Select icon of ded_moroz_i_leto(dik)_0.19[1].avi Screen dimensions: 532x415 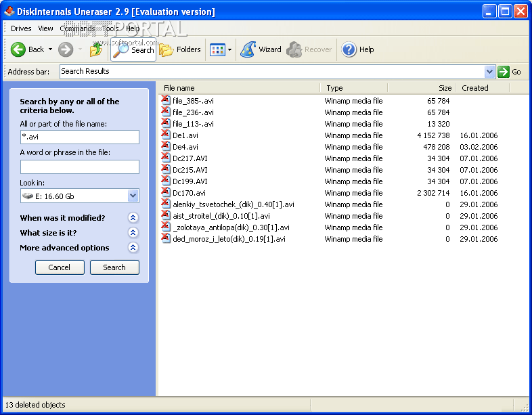pyautogui.click(x=166, y=238)
